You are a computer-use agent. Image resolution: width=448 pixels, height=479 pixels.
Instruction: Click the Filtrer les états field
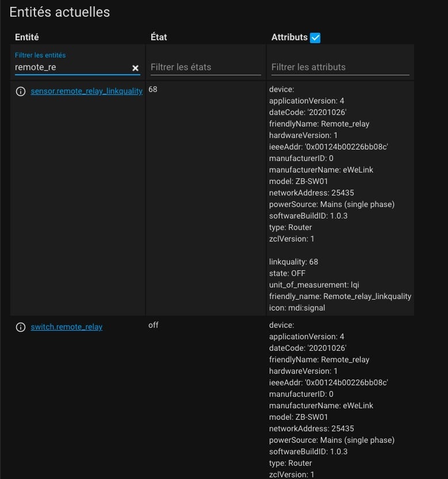[206, 67]
